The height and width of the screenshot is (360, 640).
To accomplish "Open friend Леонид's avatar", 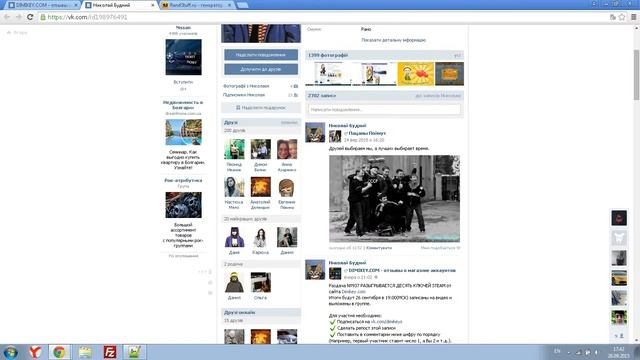I will click(234, 149).
